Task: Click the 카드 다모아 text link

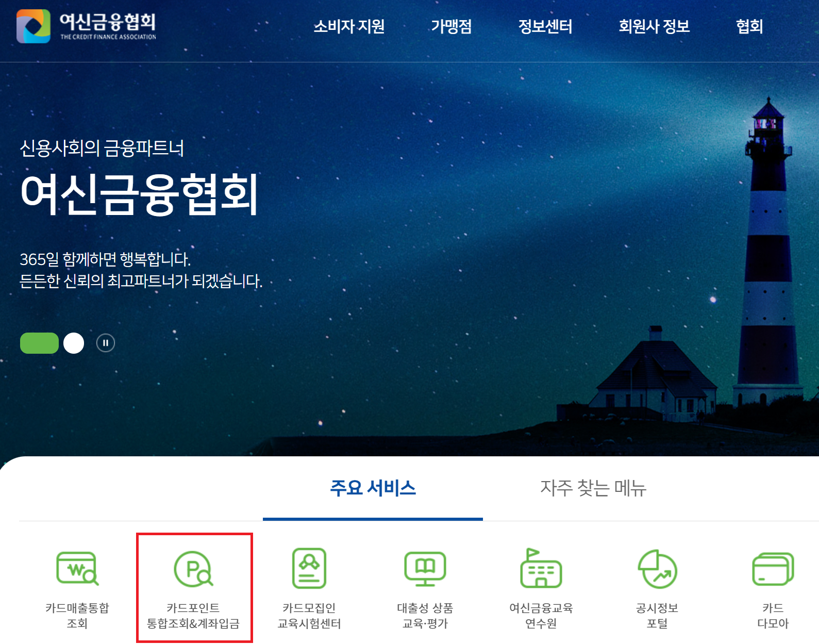Action: click(x=773, y=616)
